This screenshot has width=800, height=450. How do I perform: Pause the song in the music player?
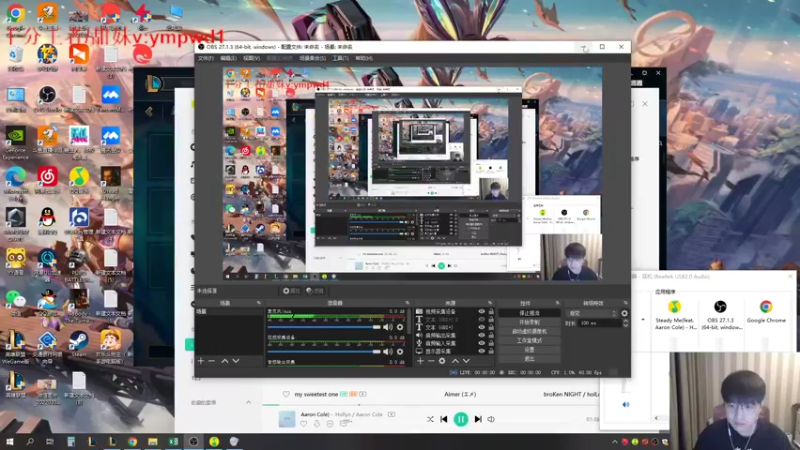pyautogui.click(x=461, y=419)
